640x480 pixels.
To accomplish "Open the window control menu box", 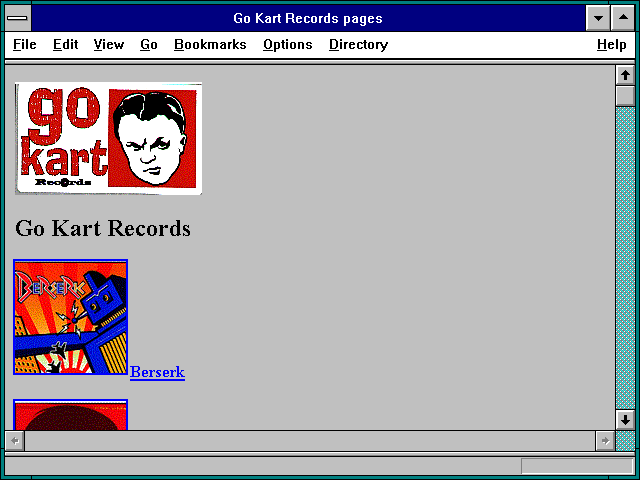I will point(18,18).
